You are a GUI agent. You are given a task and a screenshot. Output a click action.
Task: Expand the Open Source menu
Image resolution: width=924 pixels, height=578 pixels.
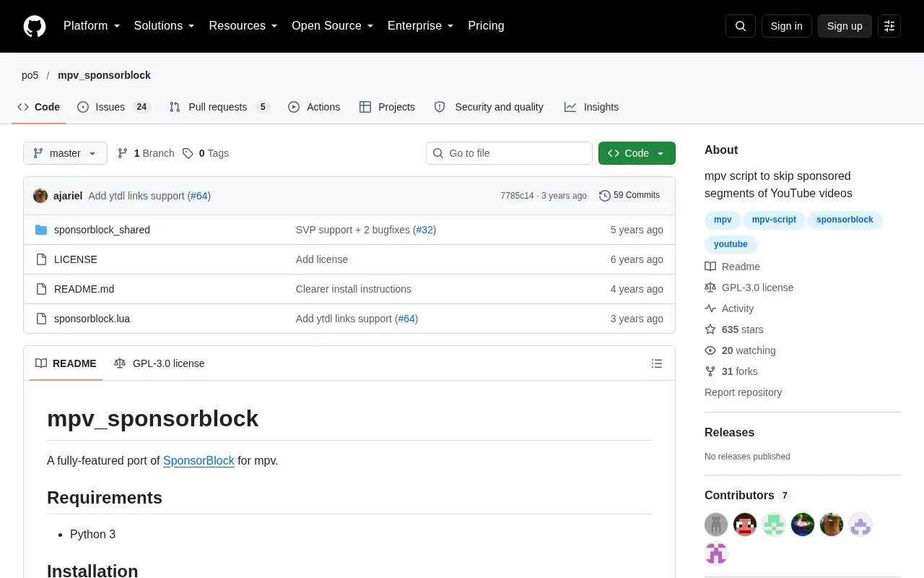click(333, 26)
